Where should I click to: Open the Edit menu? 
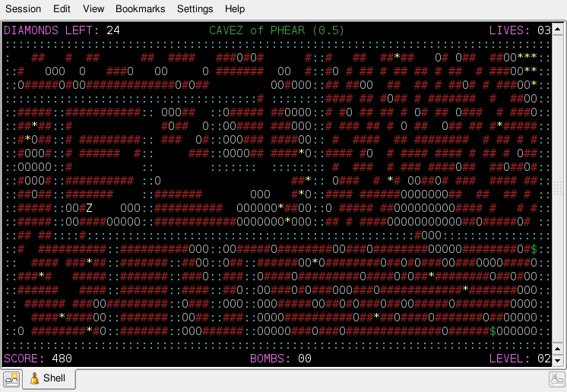pyautogui.click(x=62, y=9)
